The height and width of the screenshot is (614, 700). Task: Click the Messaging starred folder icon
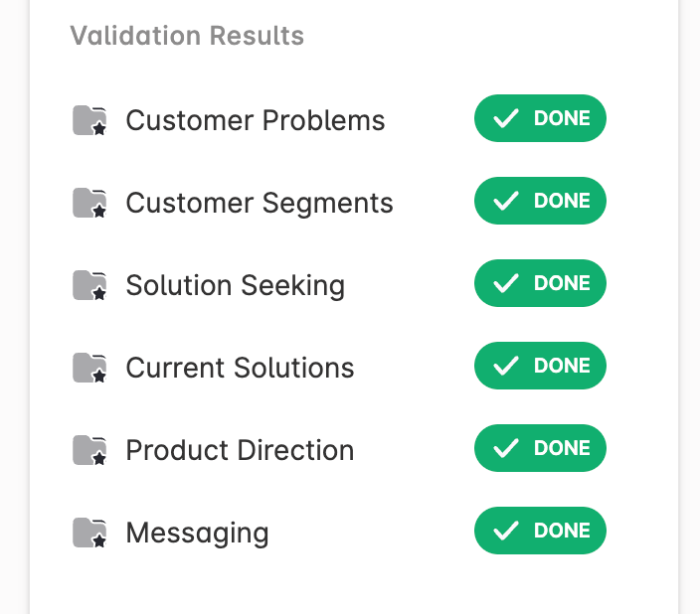point(89,533)
